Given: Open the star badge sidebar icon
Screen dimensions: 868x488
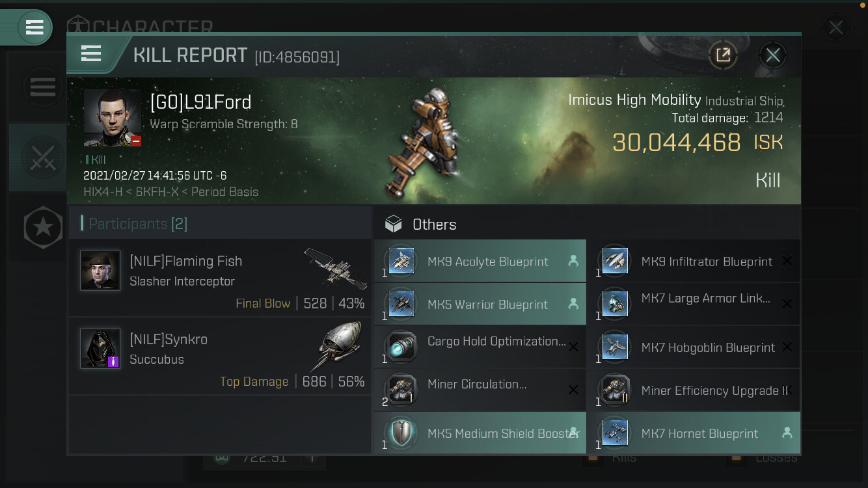Looking at the screenshot, I should click(x=43, y=227).
